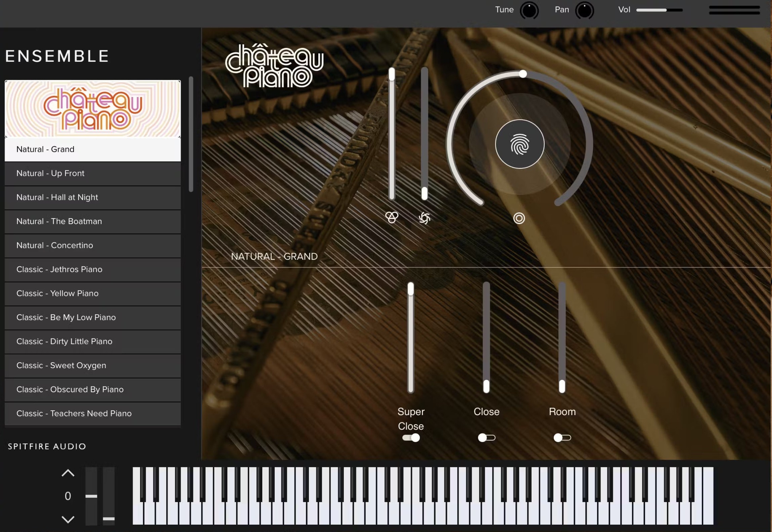Click the swirl dynamics icon
The width and height of the screenshot is (772, 532).
(424, 218)
